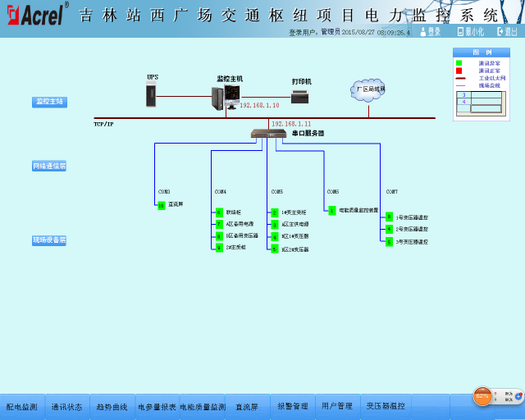The height and width of the screenshot is (420, 525).
Task: Click the red 通讯正常 legend swatch
Action: (459, 71)
